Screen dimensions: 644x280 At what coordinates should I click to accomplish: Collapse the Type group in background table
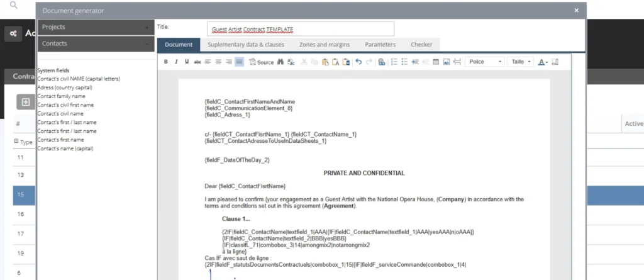(x=16, y=141)
